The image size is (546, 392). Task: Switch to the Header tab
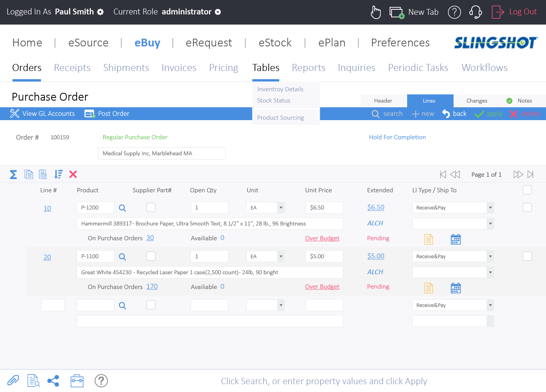click(383, 101)
